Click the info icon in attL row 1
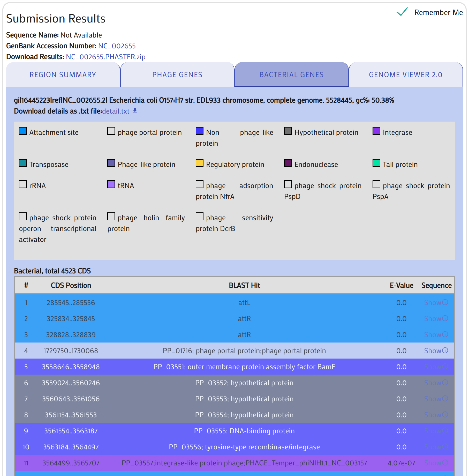The width and height of the screenshot is (469, 476). click(445, 302)
